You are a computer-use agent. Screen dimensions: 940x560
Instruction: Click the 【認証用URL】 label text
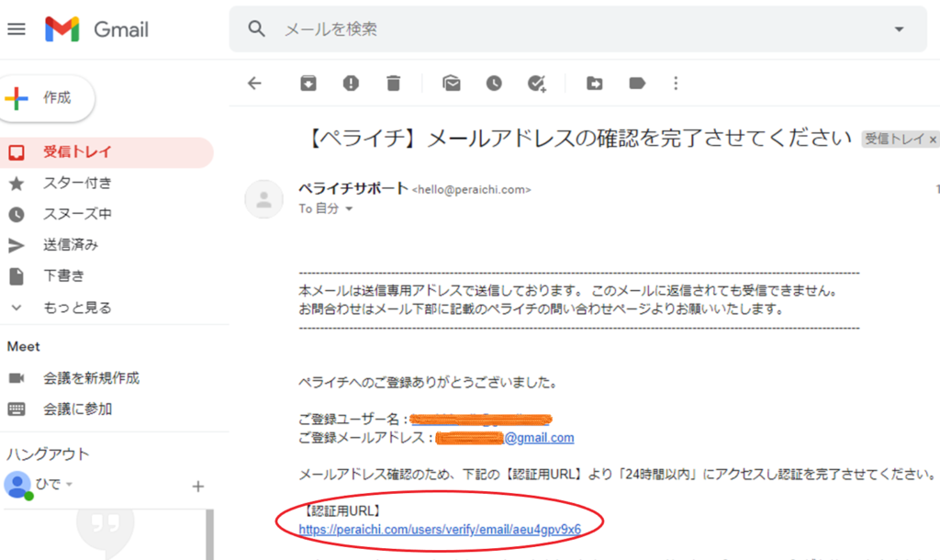pyautogui.click(x=342, y=510)
